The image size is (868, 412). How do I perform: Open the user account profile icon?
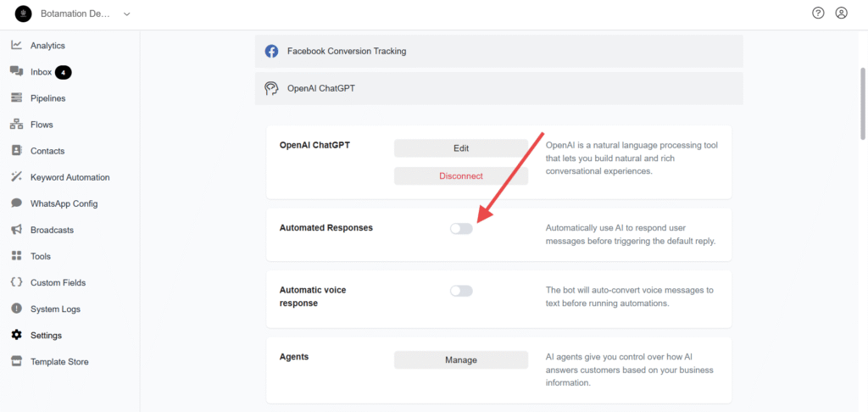coord(842,14)
